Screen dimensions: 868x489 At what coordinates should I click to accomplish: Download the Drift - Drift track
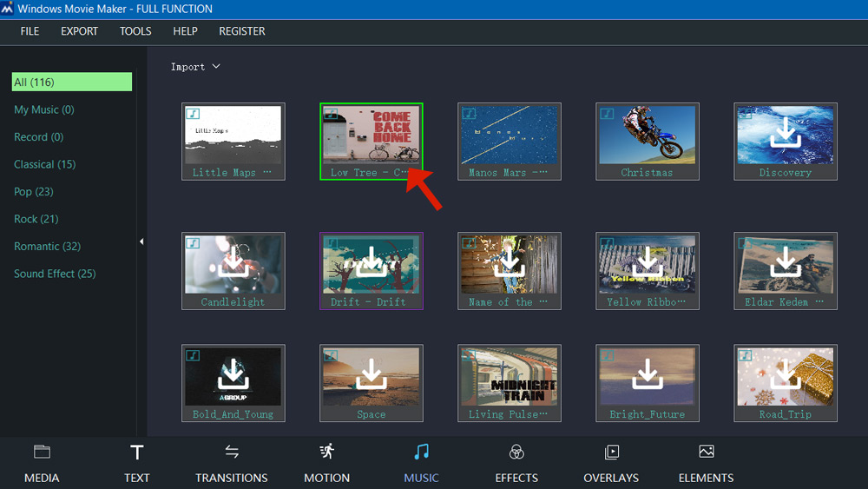click(x=371, y=262)
